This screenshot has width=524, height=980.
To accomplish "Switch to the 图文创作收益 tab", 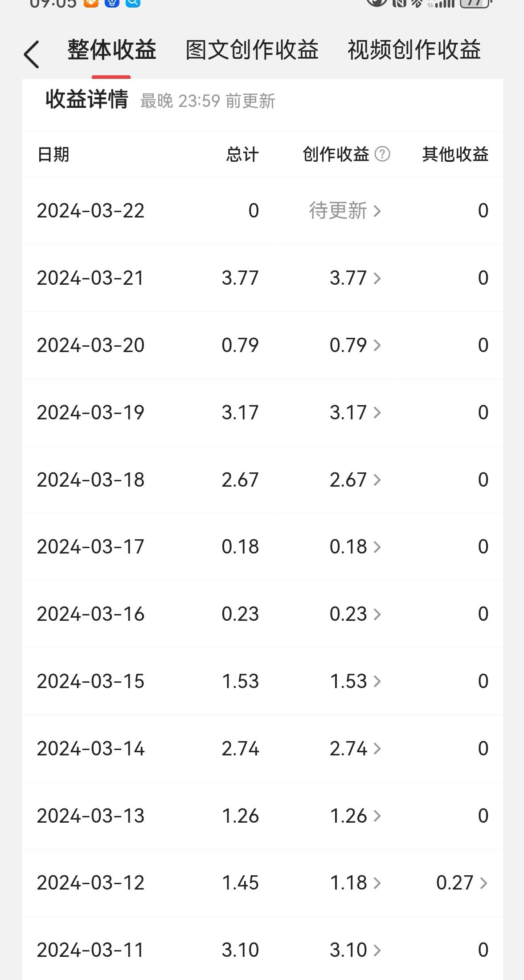I will coord(252,49).
